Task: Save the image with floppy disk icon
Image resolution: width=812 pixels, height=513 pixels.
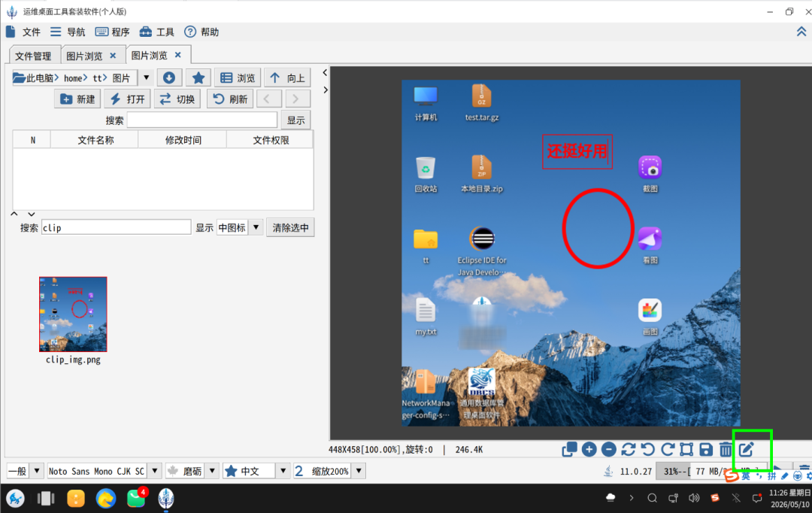Action: coord(706,449)
